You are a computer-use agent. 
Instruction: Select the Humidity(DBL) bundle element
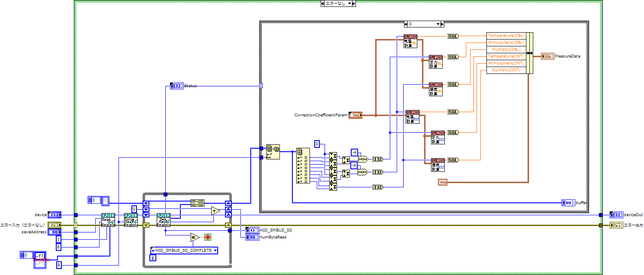pos(506,49)
